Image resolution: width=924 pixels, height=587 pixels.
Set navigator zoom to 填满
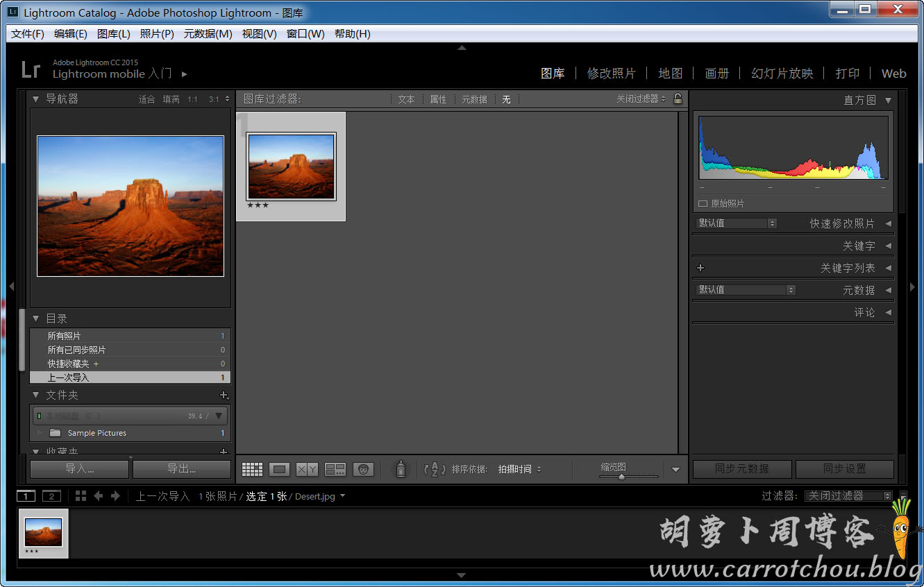coord(171,99)
